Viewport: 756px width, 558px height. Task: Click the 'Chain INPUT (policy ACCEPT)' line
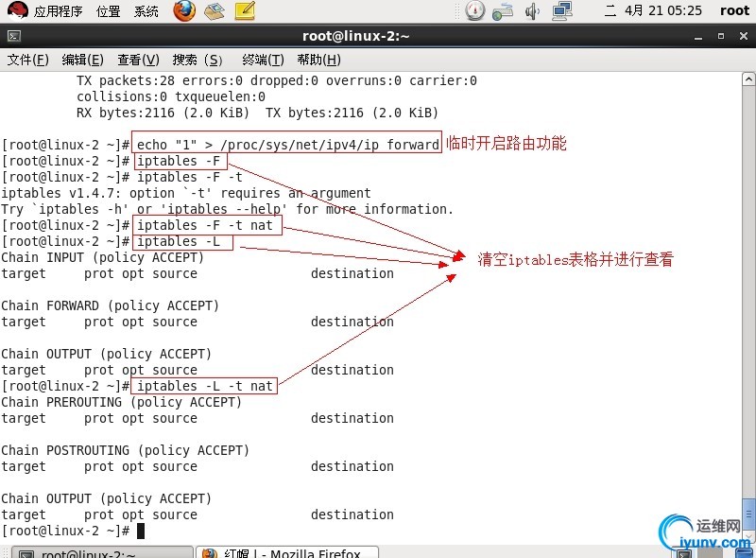(x=102, y=257)
